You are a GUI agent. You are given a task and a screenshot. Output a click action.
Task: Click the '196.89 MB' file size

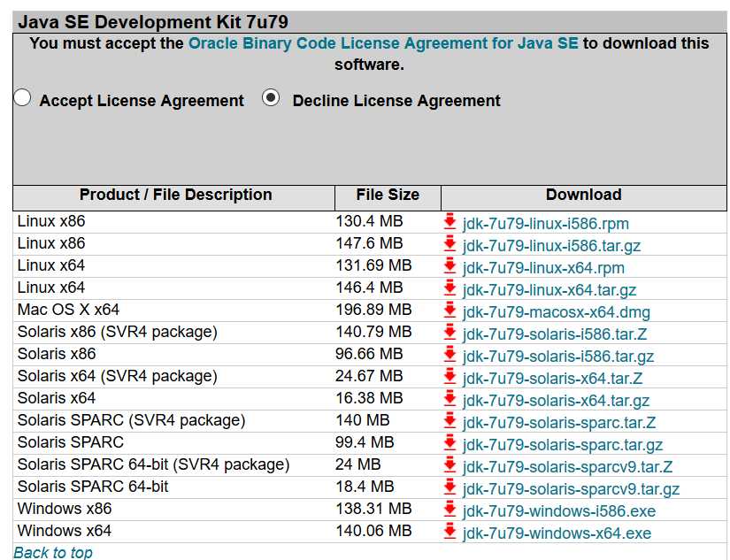tap(373, 310)
